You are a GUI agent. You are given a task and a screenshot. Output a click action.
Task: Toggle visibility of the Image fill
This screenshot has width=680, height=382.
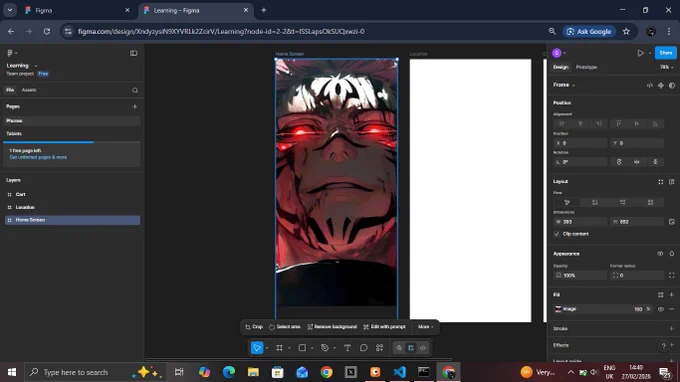pos(660,309)
